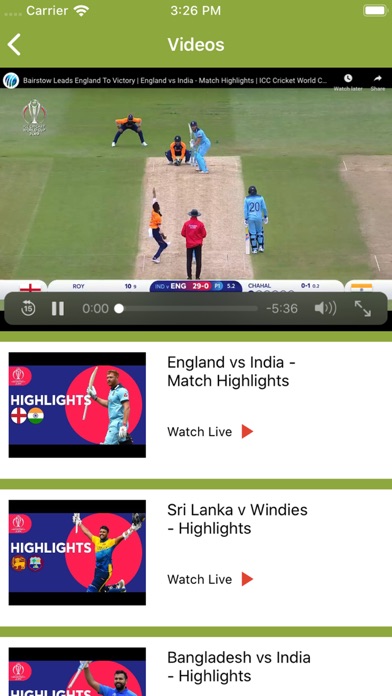Play England vs India red arrow

[x=247, y=431]
